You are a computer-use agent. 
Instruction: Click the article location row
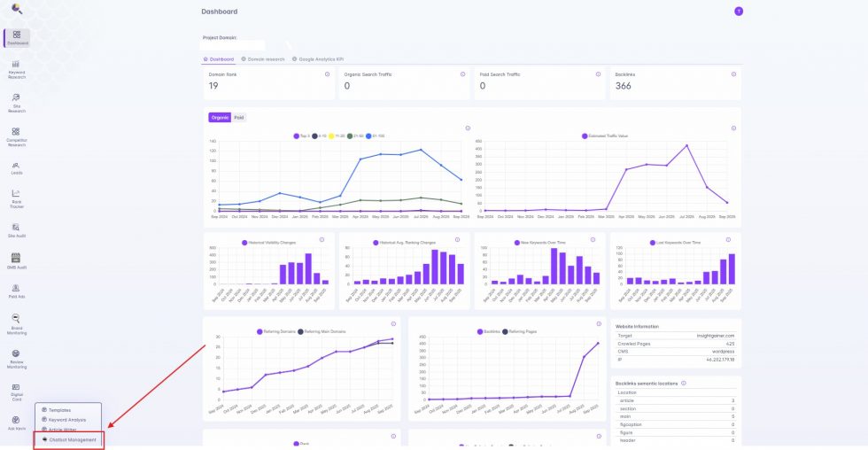tap(676, 400)
